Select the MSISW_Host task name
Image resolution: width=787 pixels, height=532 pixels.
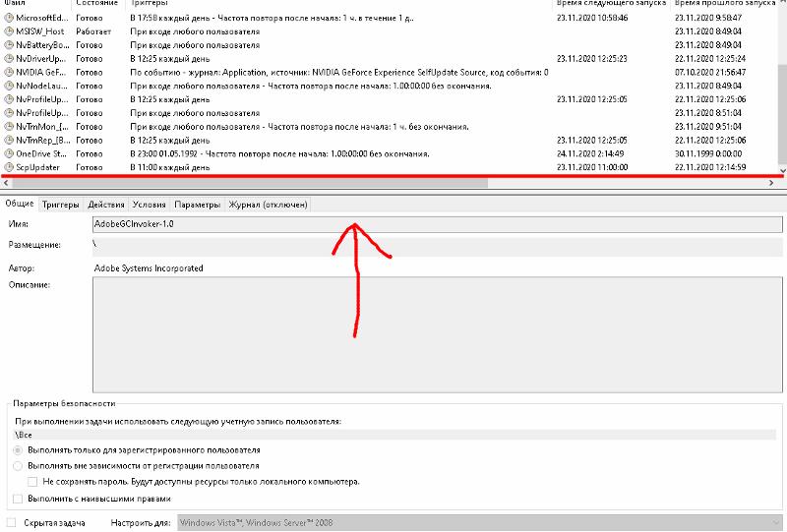coord(40,31)
